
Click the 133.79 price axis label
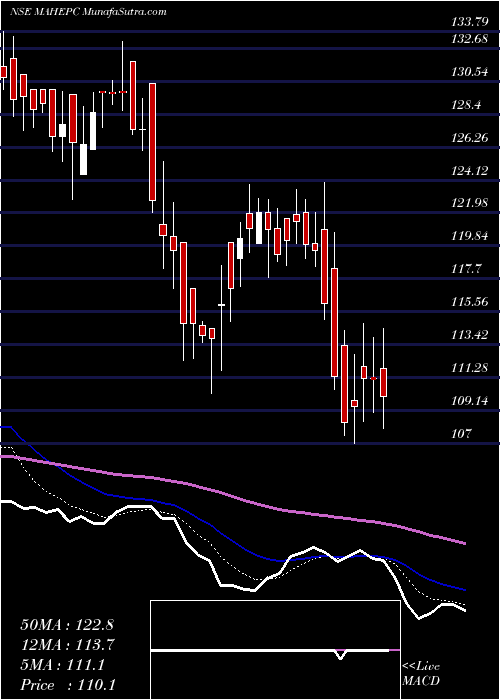pos(469,21)
